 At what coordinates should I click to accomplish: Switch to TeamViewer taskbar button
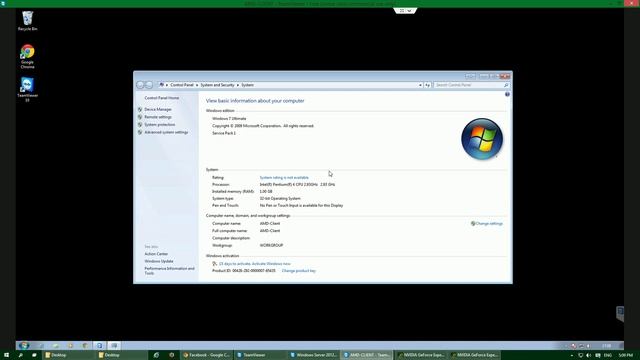click(260, 355)
